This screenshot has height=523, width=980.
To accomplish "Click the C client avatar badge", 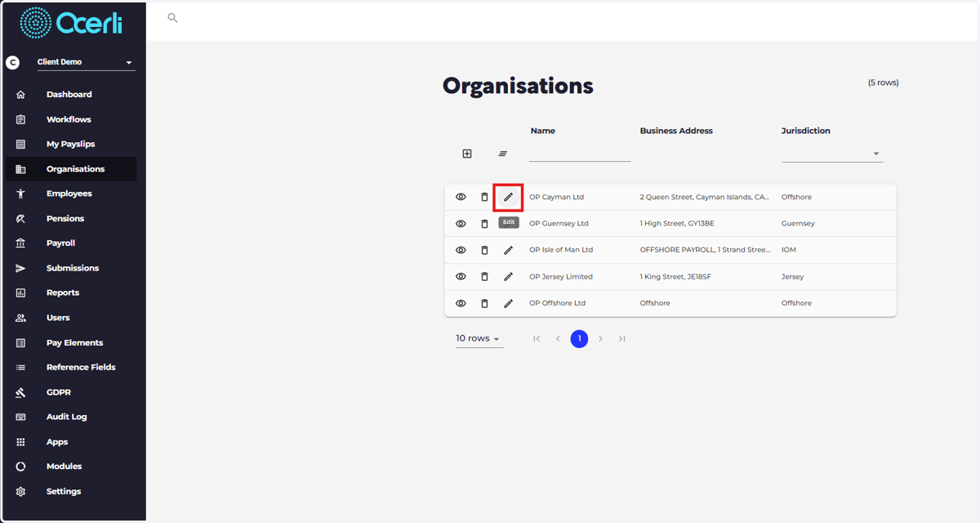I will [12, 62].
